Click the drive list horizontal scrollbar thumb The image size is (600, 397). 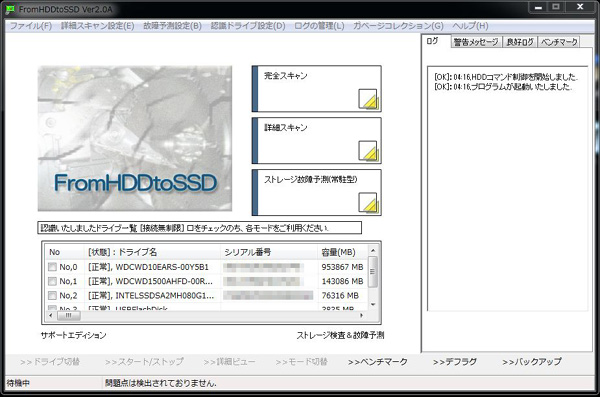click(69, 315)
